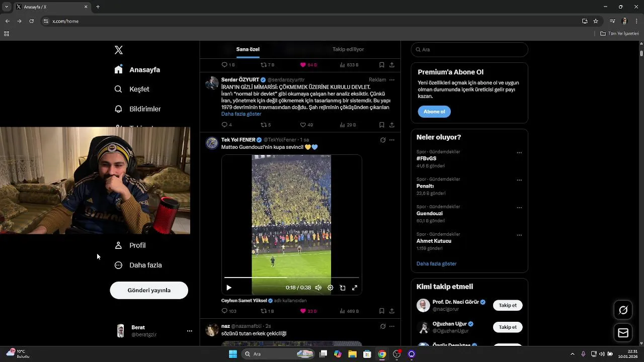
Task: Reload the page in Chrome
Action: click(31, 21)
